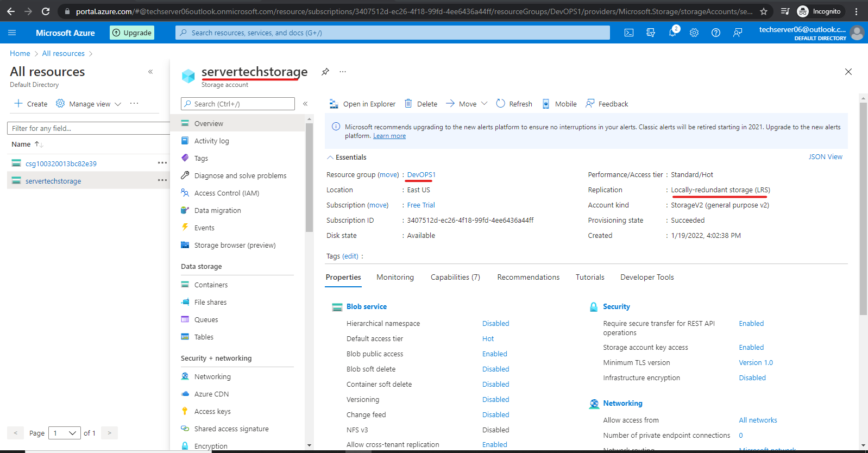
Task: Pin servertechstorage to dashboard
Action: [325, 72]
